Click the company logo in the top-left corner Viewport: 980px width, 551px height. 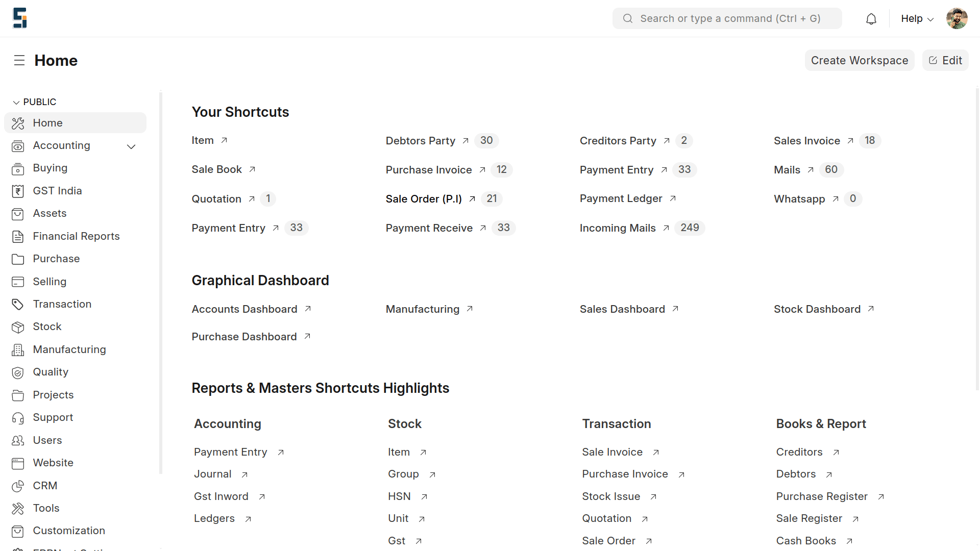19,18
